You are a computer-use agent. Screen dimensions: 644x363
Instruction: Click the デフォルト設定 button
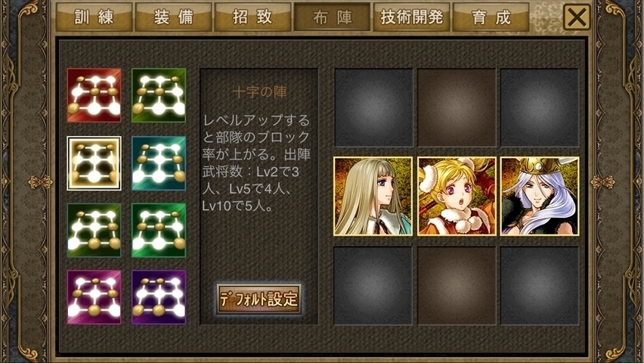click(259, 299)
